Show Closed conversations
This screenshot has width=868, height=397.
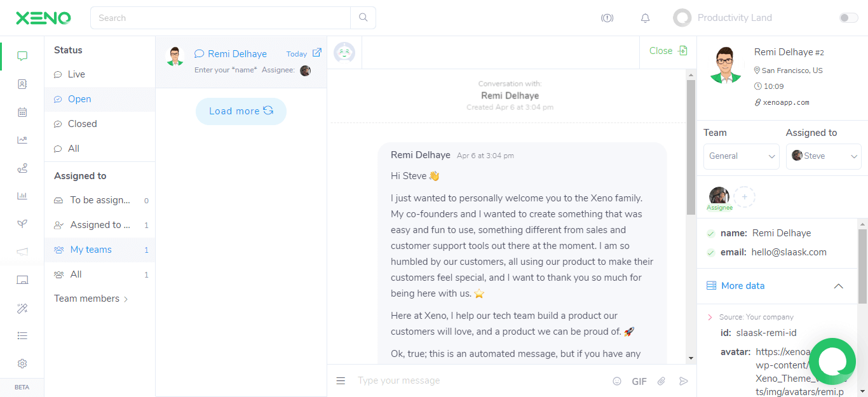(100, 124)
